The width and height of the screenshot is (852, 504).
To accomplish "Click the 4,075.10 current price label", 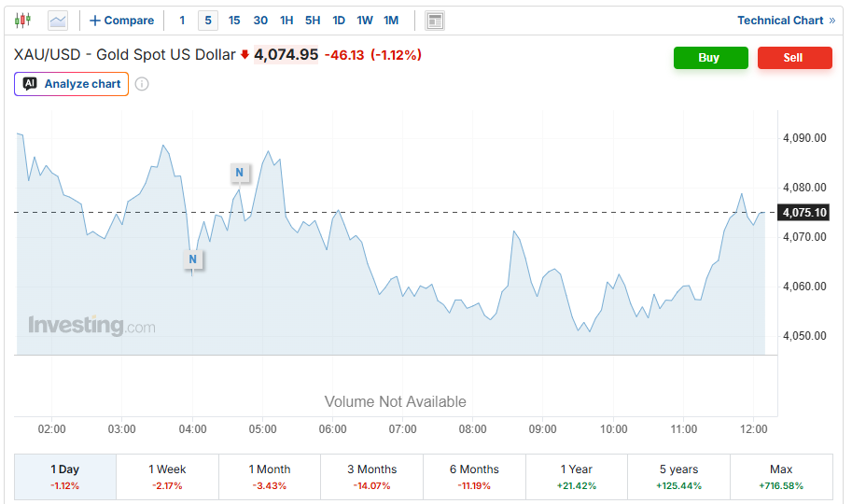I will [x=804, y=213].
